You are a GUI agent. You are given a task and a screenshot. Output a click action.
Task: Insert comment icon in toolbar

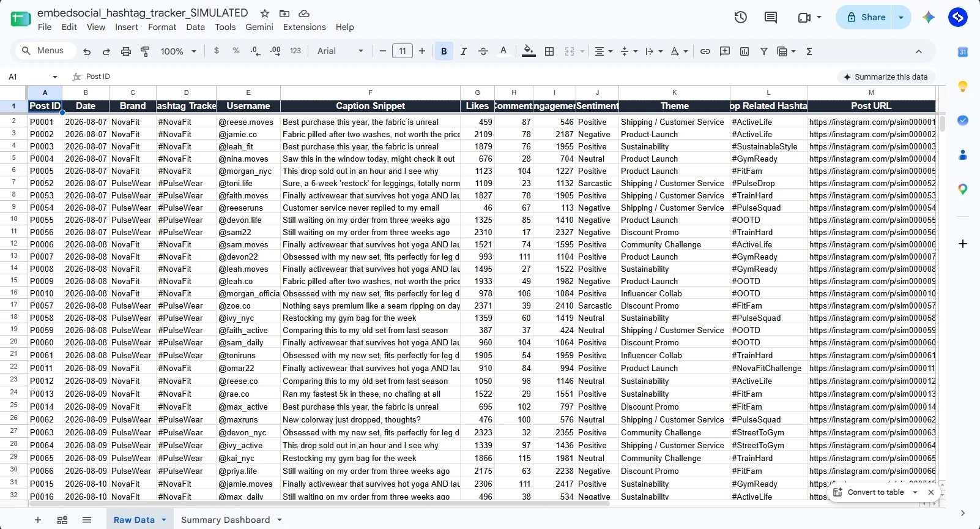725,51
